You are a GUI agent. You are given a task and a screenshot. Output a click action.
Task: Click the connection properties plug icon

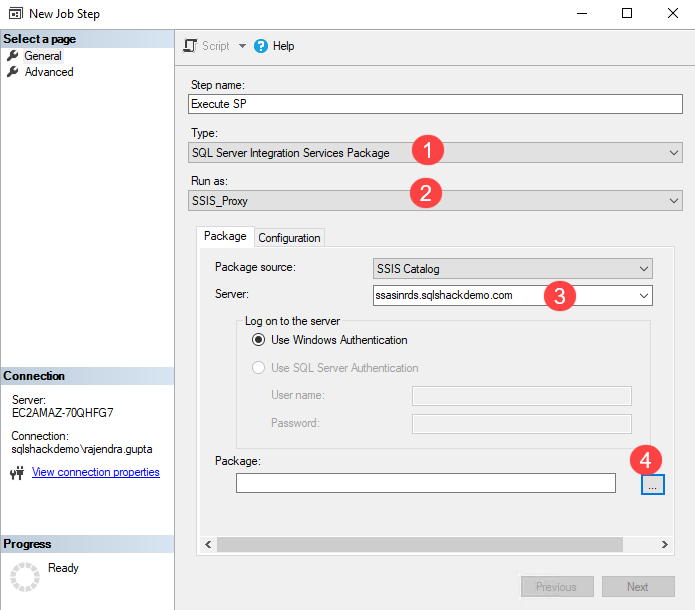tap(17, 473)
